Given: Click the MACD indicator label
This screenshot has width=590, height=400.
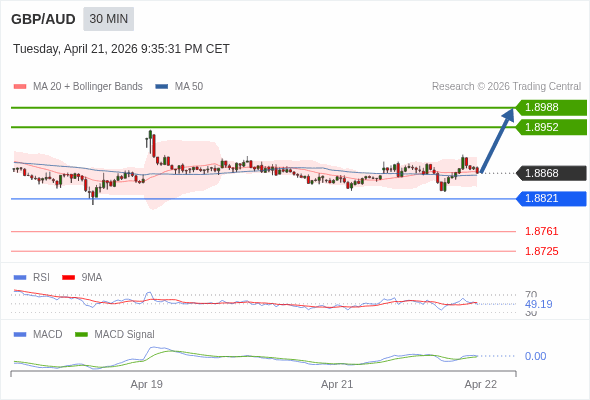Looking at the screenshot, I should coord(48,335).
